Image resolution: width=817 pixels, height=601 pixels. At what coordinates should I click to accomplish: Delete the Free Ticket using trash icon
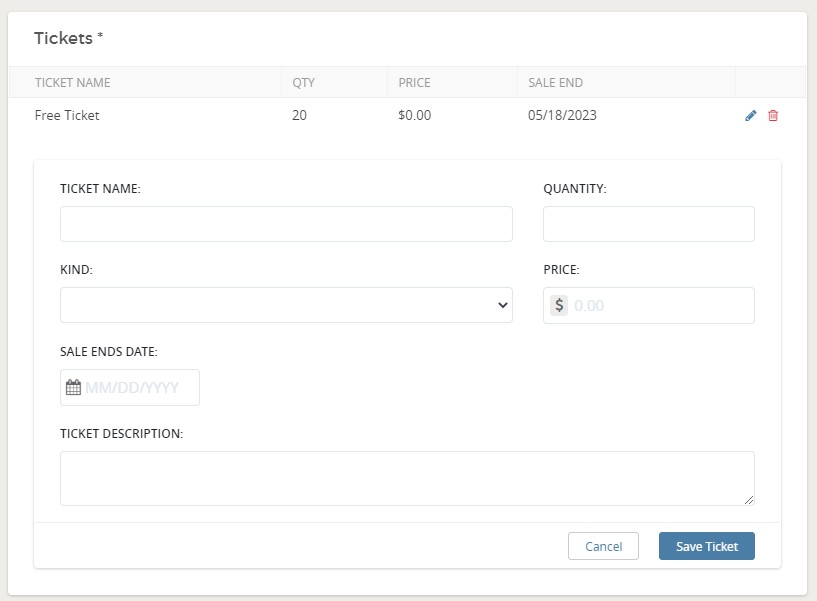coord(773,116)
